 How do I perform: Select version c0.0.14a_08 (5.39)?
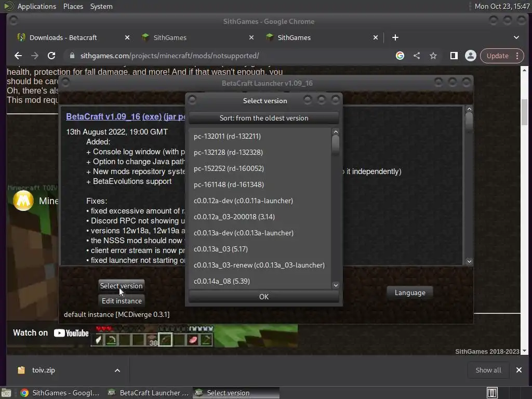(260, 281)
